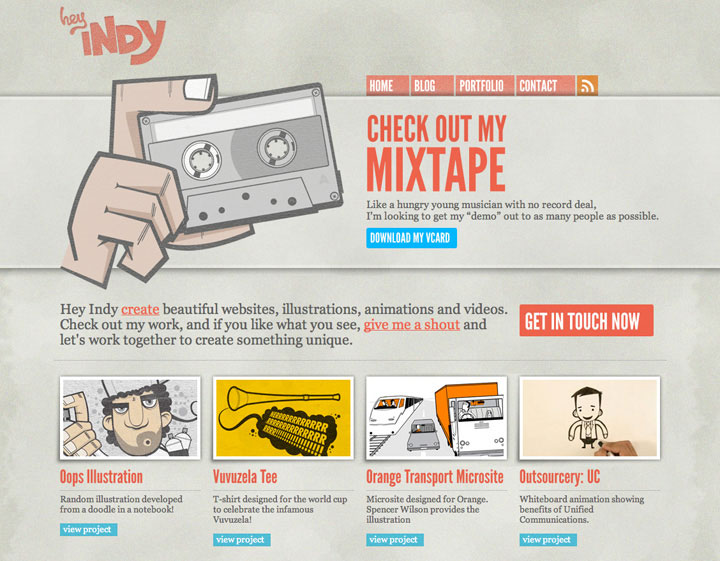View project for Oops Illustration

coord(89,529)
